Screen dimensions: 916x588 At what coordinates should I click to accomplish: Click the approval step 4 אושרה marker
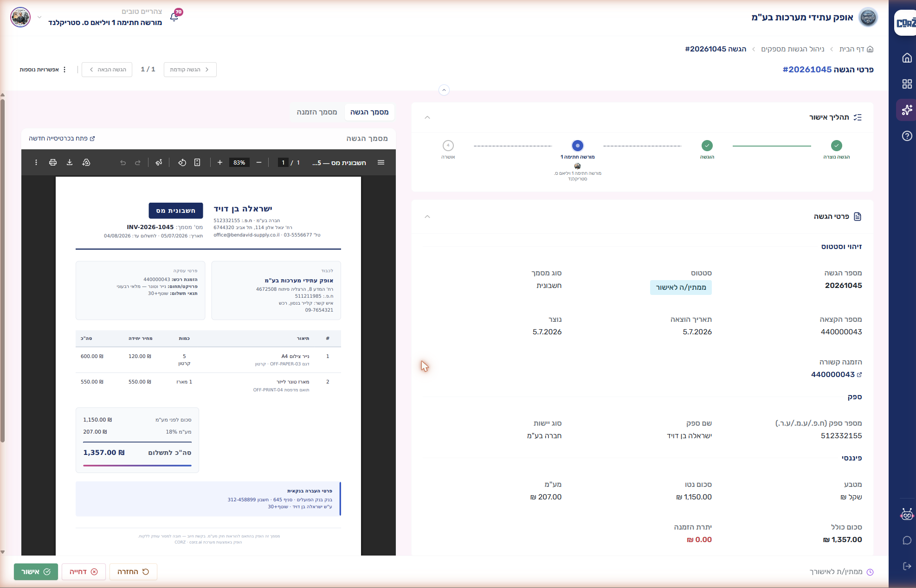448,146
